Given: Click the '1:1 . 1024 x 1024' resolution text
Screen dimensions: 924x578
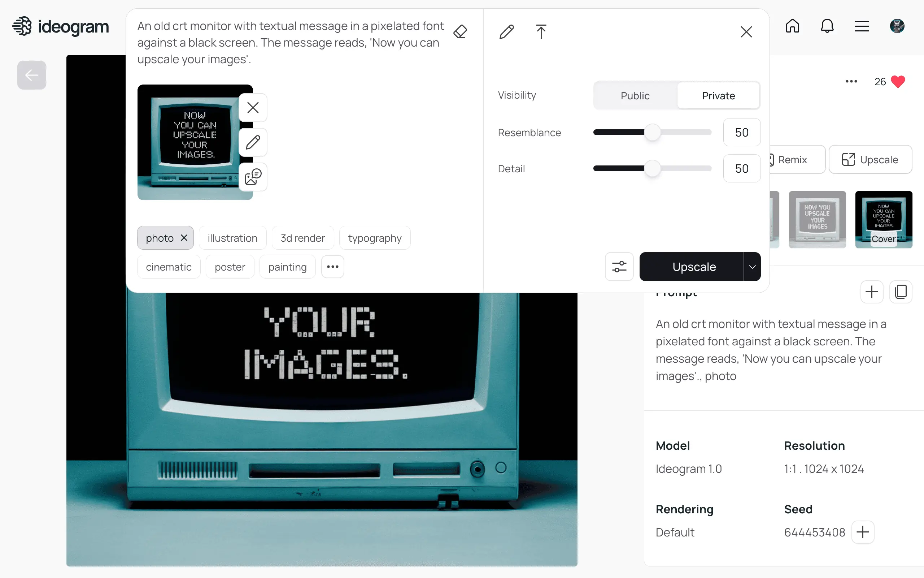Looking at the screenshot, I should point(824,469).
